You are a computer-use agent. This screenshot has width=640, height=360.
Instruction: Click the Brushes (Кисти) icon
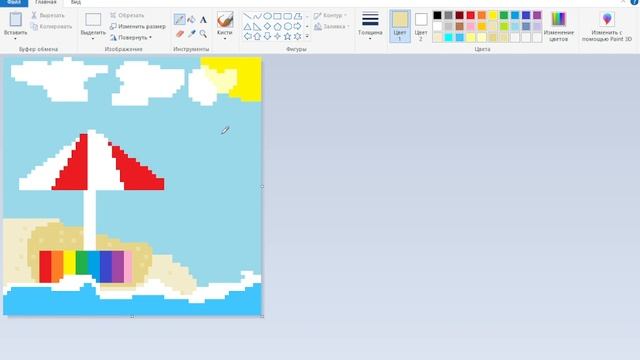pyautogui.click(x=225, y=20)
